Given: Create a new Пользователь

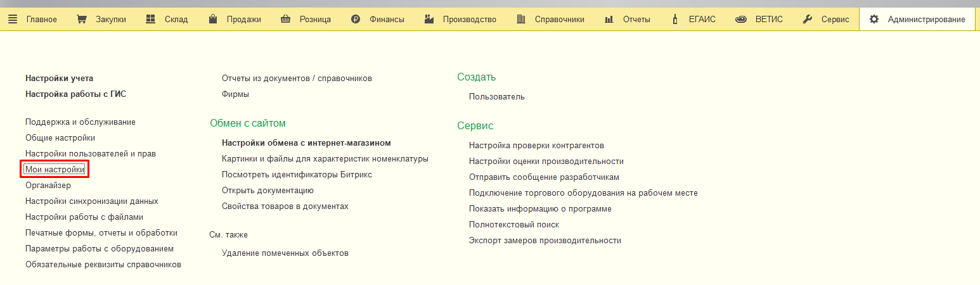Looking at the screenshot, I should (x=496, y=97).
